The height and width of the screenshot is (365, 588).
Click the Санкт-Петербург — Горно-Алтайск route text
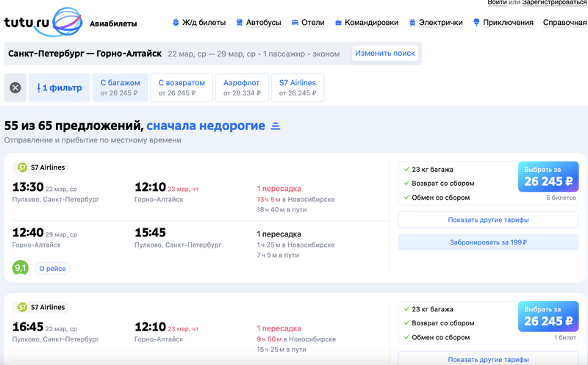pyautogui.click(x=85, y=54)
